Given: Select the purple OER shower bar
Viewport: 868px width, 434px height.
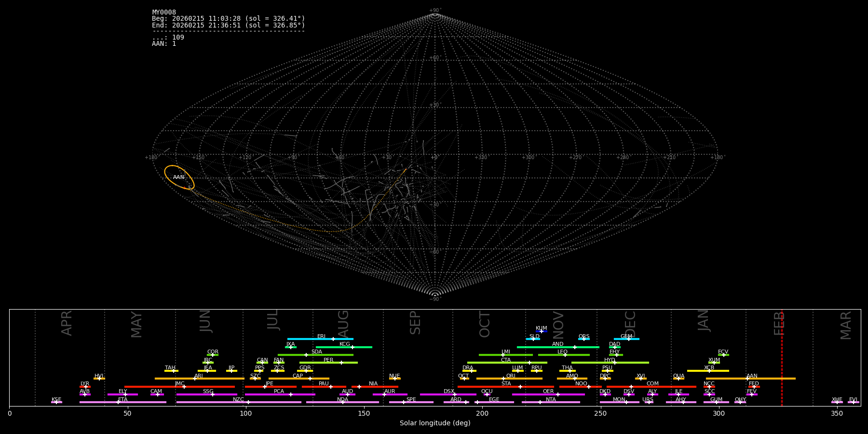Looking at the screenshot, I should 548,394.
